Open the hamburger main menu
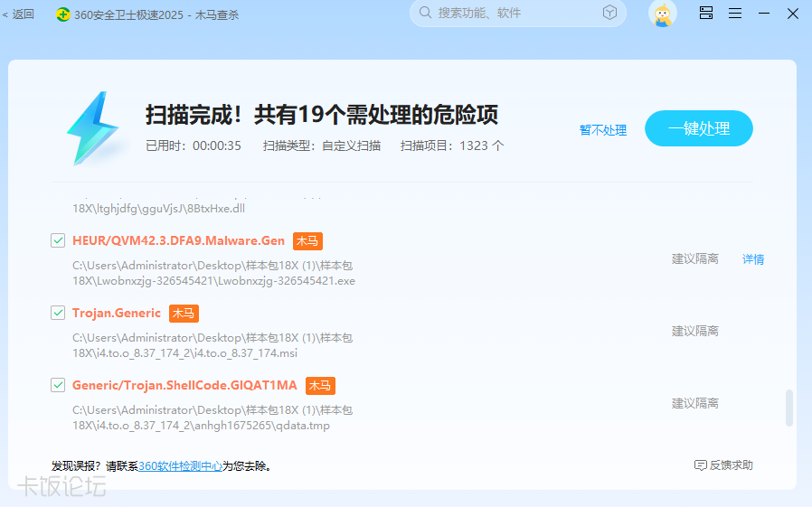 735,14
